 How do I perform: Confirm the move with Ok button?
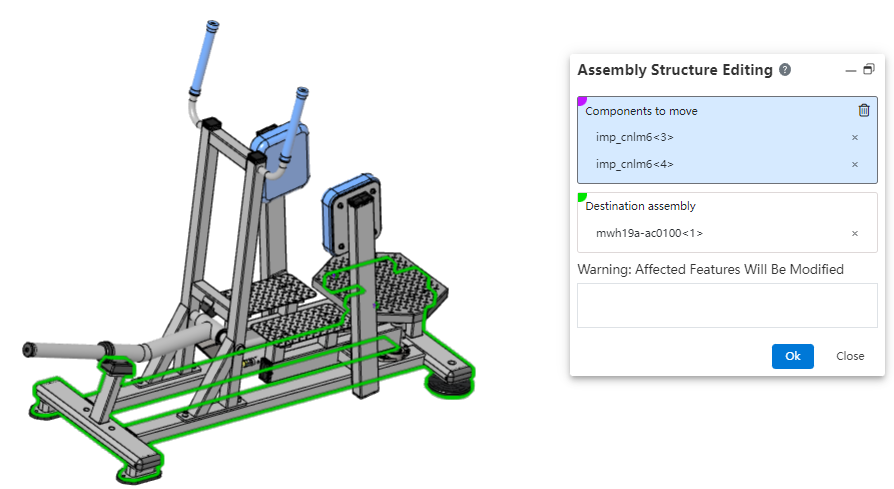[792, 356]
